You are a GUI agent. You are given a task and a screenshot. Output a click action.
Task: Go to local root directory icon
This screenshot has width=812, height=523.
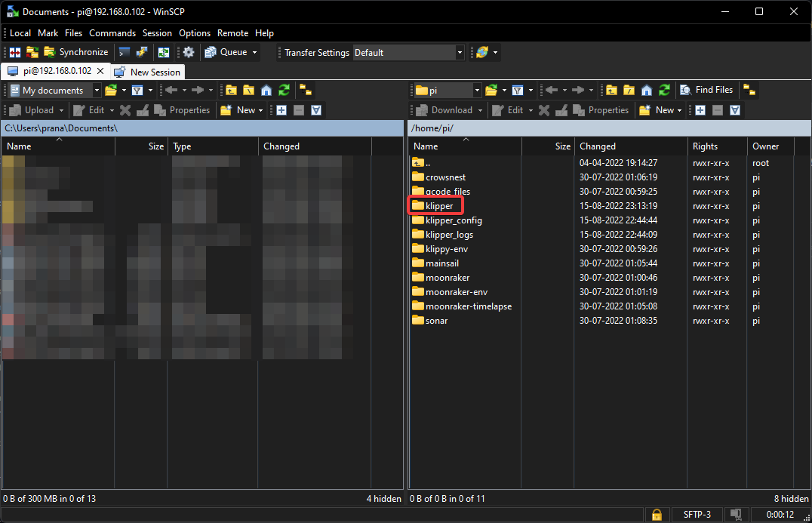(x=248, y=90)
